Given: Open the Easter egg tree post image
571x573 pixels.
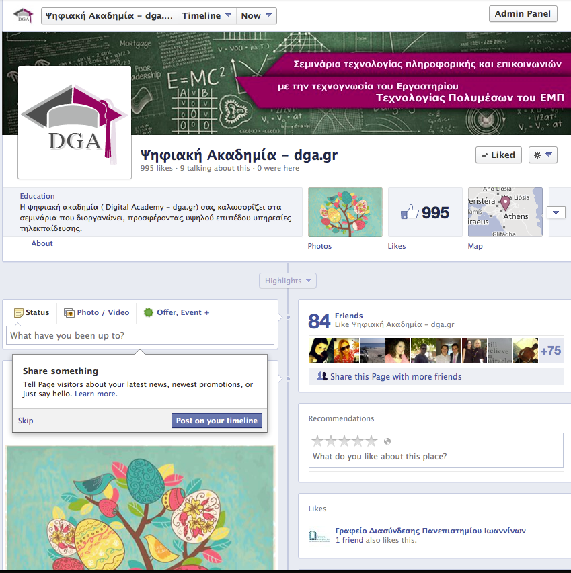Looking at the screenshot, I should (140, 508).
